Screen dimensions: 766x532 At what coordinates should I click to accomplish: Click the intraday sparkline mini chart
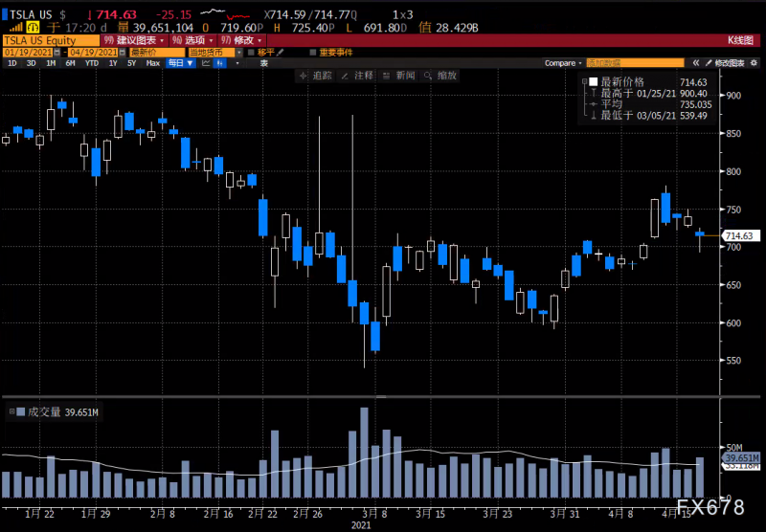click(x=225, y=14)
